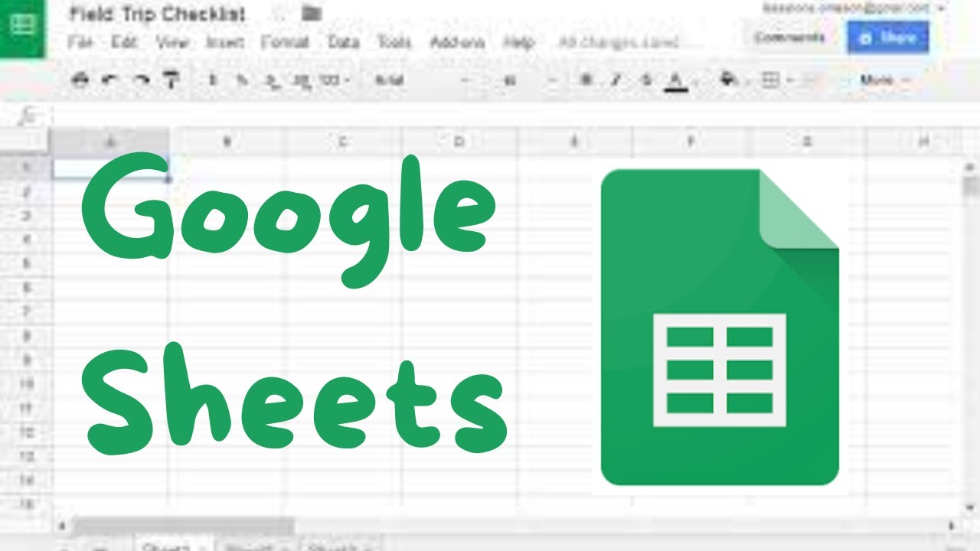980x551 pixels.
Task: Open the fill color picker
Action: (x=729, y=80)
